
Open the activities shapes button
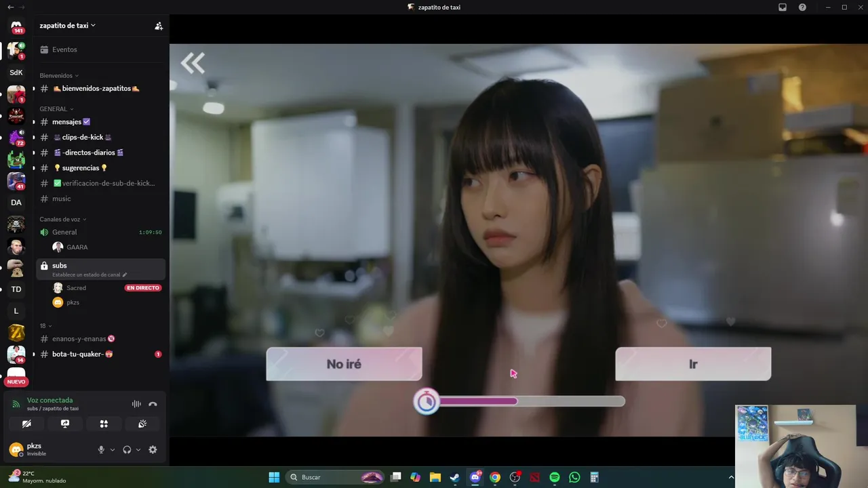(x=104, y=424)
